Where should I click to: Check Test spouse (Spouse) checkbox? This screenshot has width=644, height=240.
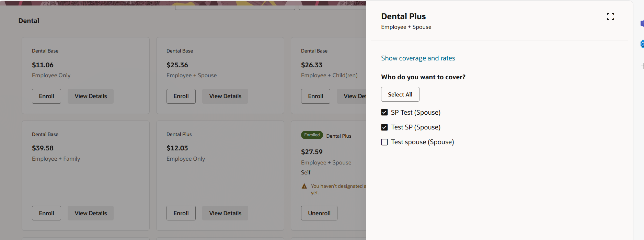coord(384,142)
